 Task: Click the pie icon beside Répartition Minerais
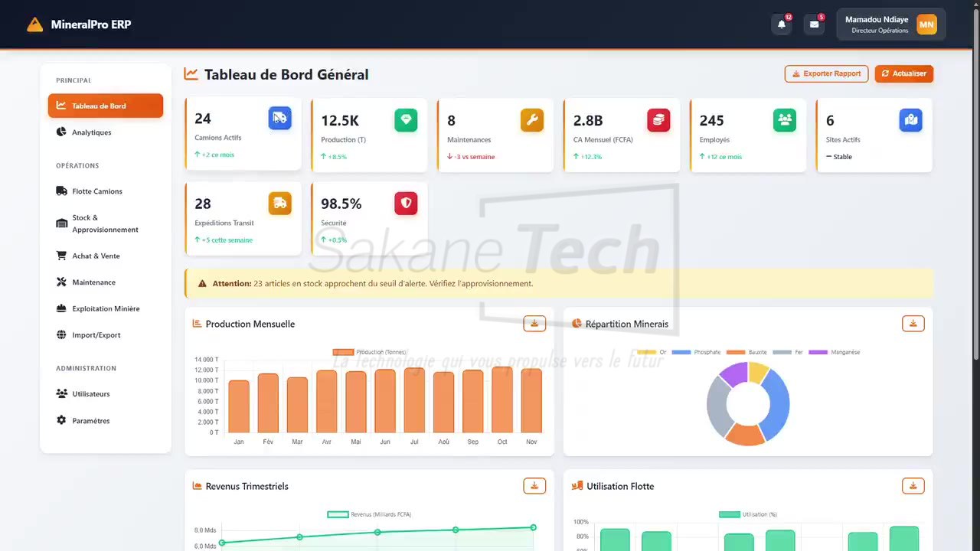[577, 324]
